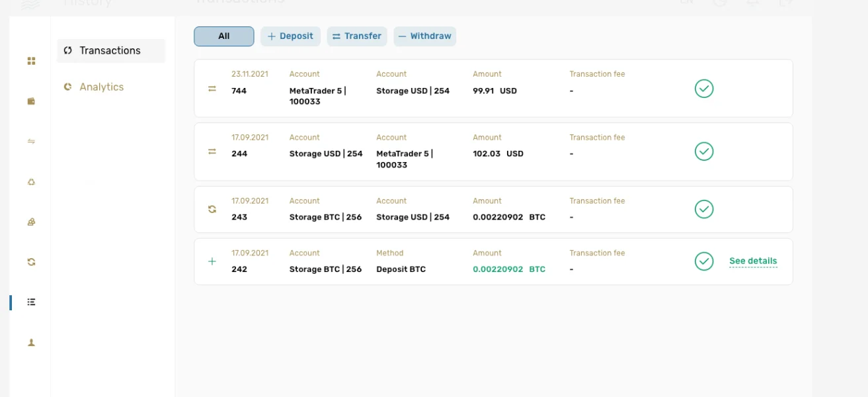Show only Withdraw transactions

coord(424,36)
